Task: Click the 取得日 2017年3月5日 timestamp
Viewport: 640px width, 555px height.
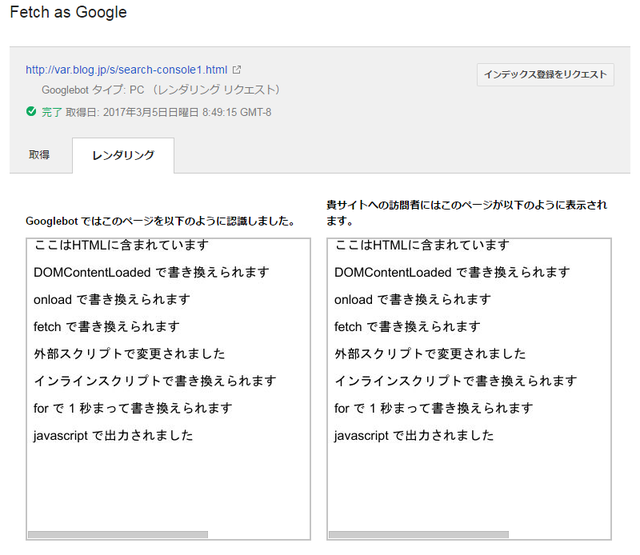Action: click(x=169, y=112)
